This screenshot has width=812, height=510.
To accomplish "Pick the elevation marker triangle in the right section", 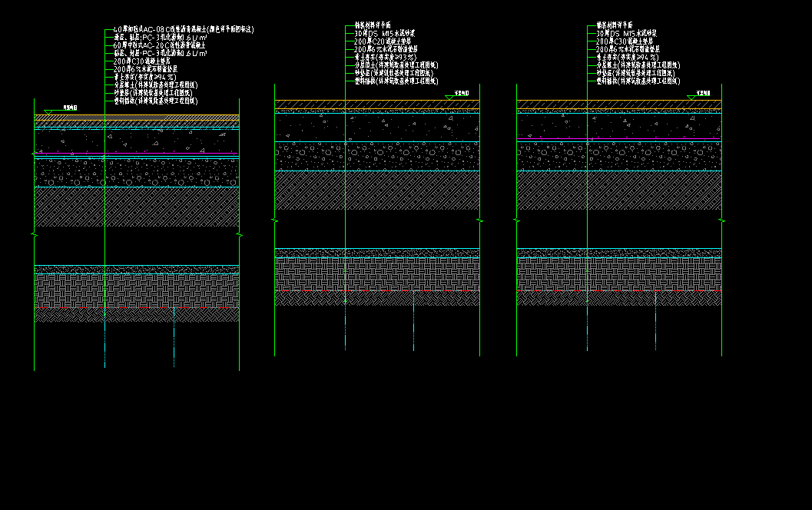I will (x=692, y=98).
